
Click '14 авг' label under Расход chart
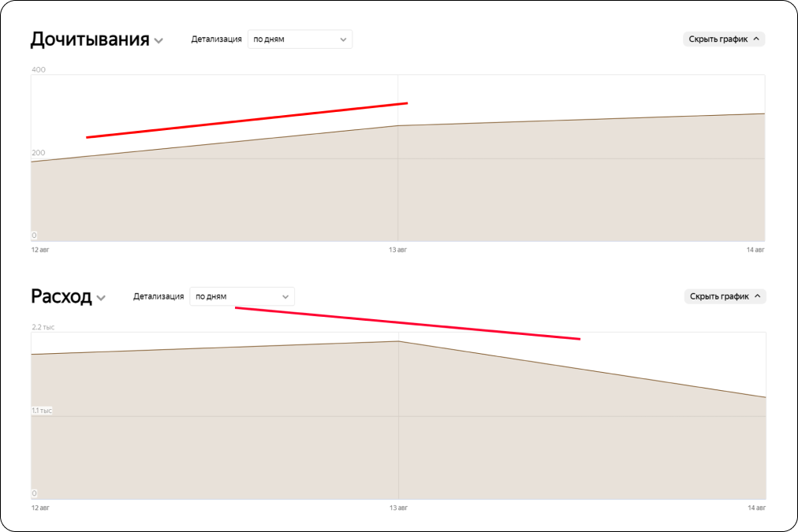pos(757,508)
